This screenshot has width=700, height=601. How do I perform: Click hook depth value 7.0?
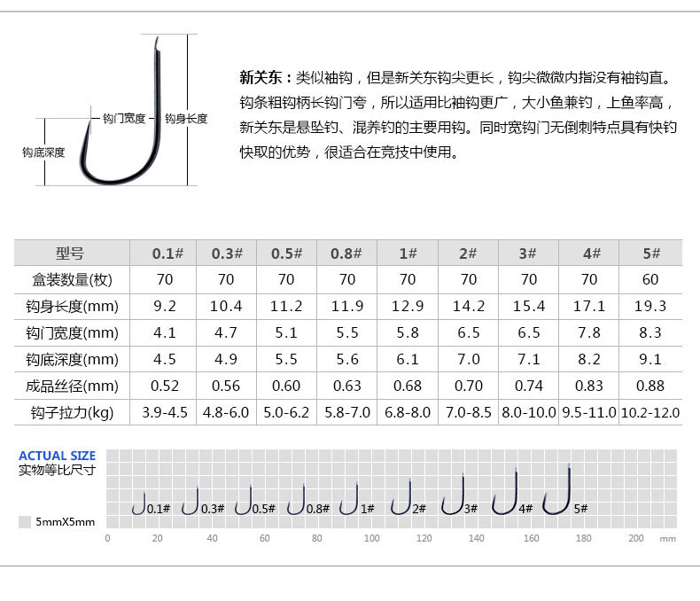(469, 359)
